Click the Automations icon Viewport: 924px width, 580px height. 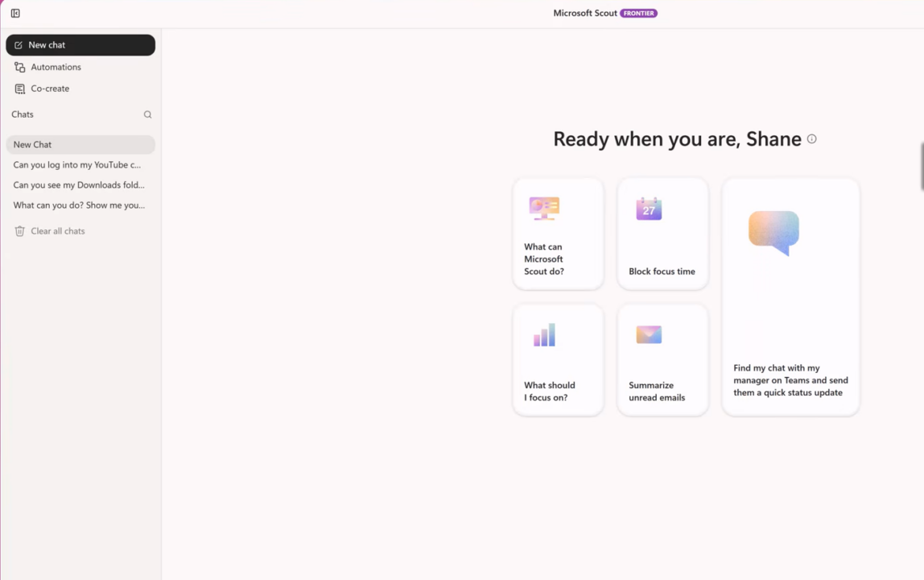[x=20, y=67]
